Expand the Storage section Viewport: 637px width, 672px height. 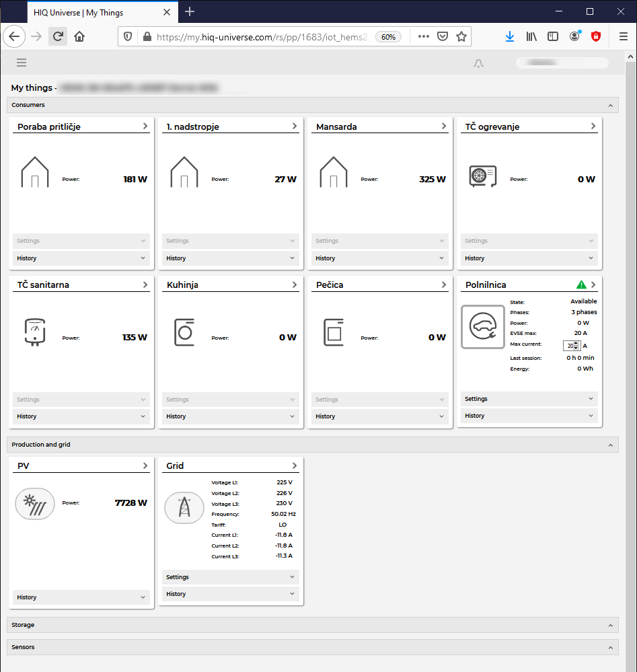point(610,626)
